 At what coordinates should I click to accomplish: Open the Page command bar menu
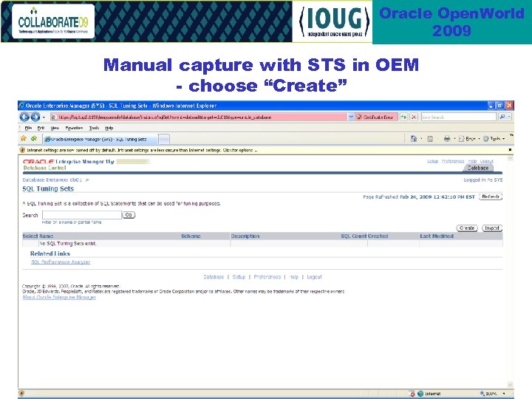[x=469, y=139]
